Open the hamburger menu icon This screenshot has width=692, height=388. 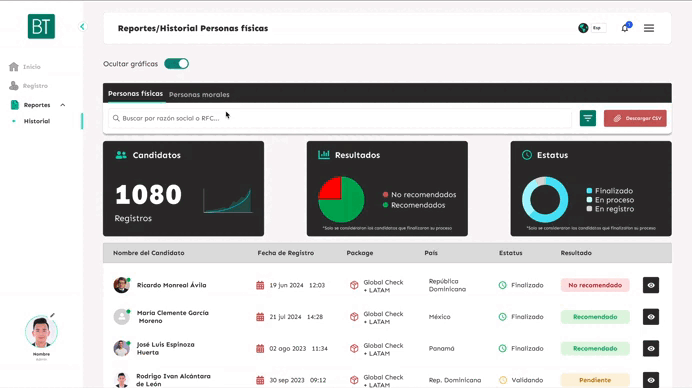pos(649,28)
